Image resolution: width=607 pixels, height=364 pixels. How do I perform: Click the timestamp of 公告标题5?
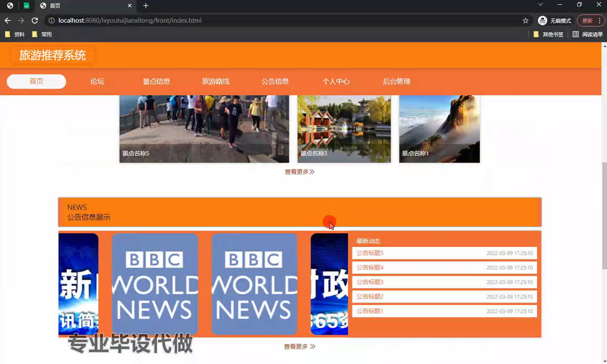pos(510,253)
